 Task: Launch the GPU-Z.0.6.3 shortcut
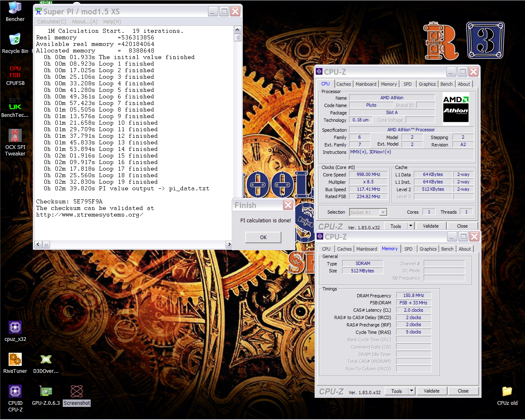tap(46, 395)
